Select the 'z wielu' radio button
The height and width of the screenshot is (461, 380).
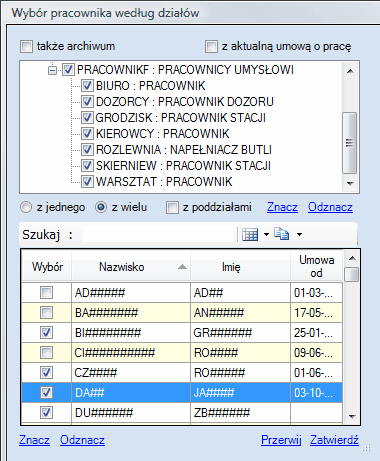[x=101, y=207]
